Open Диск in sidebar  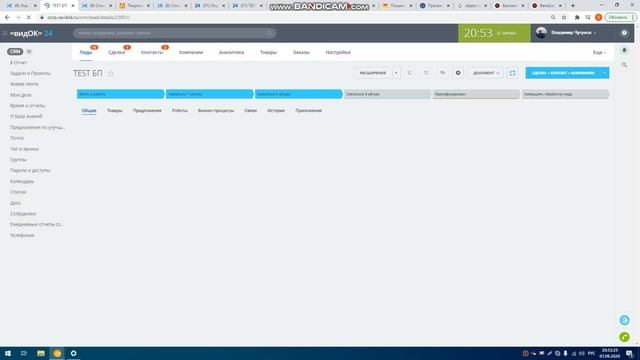click(x=15, y=203)
